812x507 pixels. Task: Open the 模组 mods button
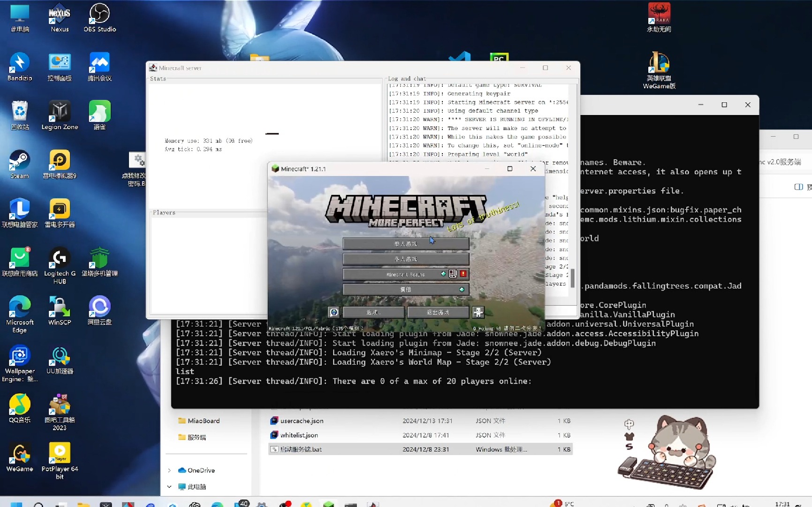coord(406,289)
